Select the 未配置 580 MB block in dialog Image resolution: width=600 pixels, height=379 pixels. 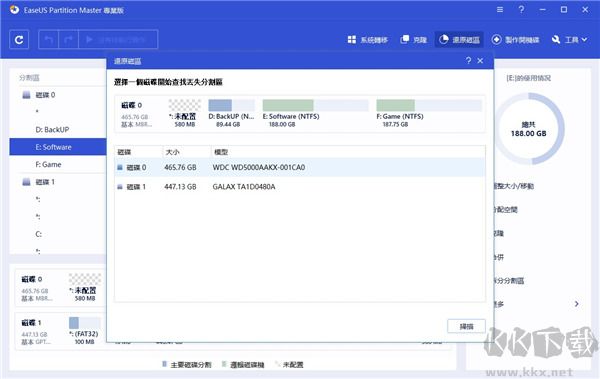click(x=185, y=113)
